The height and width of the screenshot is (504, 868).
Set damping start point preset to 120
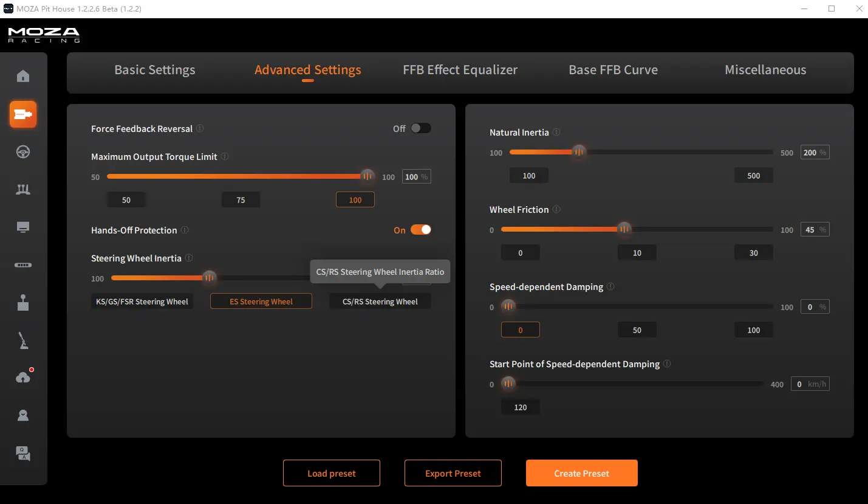pos(521,407)
